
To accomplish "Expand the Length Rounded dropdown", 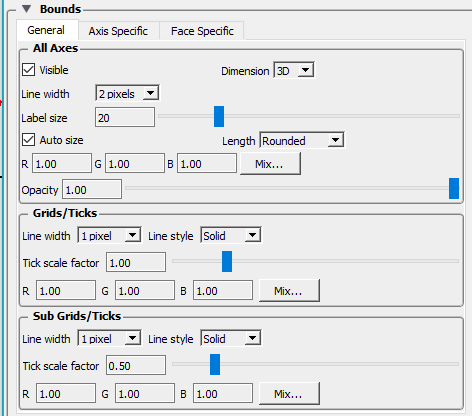I will [x=302, y=140].
